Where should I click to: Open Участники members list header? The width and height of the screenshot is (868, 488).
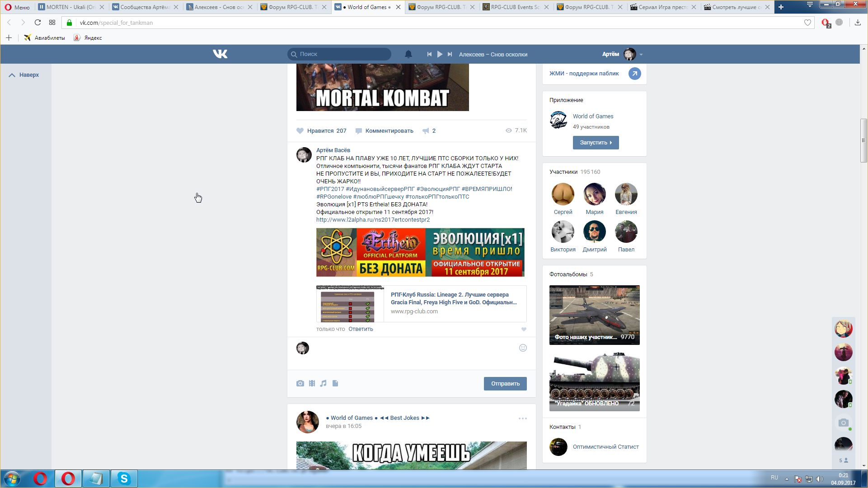pyautogui.click(x=575, y=172)
